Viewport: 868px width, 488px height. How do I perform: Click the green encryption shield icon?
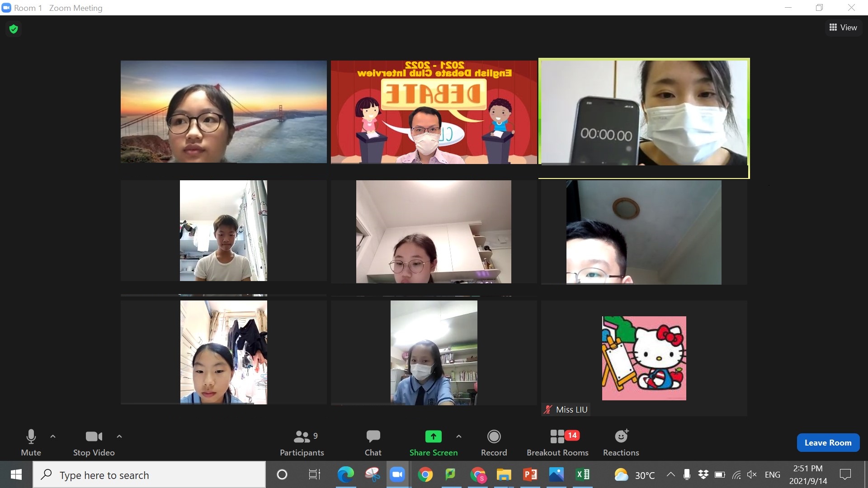click(14, 29)
